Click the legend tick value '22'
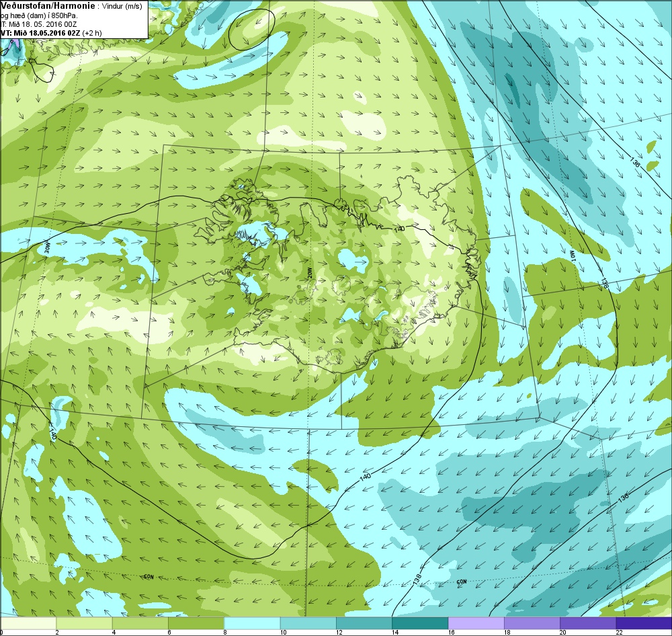The image size is (672, 636). [620, 632]
